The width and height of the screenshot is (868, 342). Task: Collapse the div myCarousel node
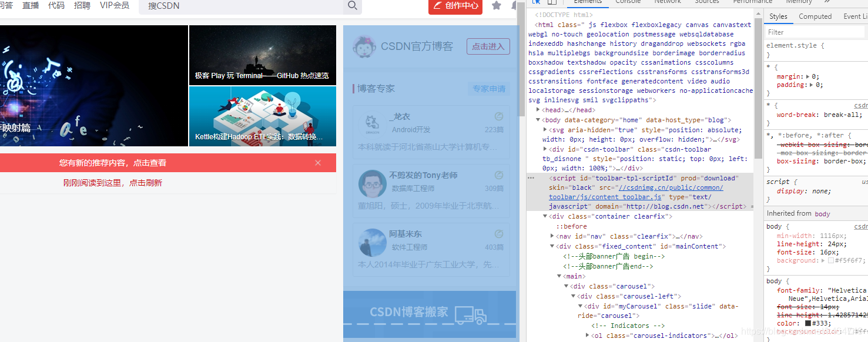pos(581,306)
